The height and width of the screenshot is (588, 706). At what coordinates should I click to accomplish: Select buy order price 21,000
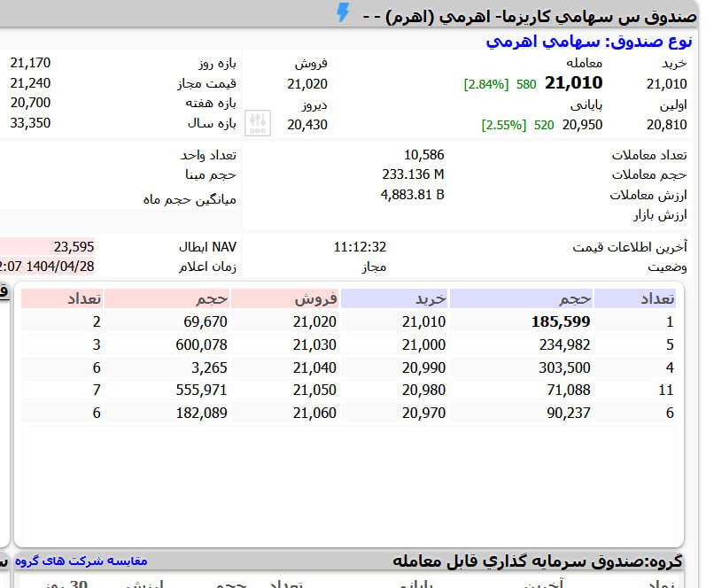pyautogui.click(x=423, y=344)
